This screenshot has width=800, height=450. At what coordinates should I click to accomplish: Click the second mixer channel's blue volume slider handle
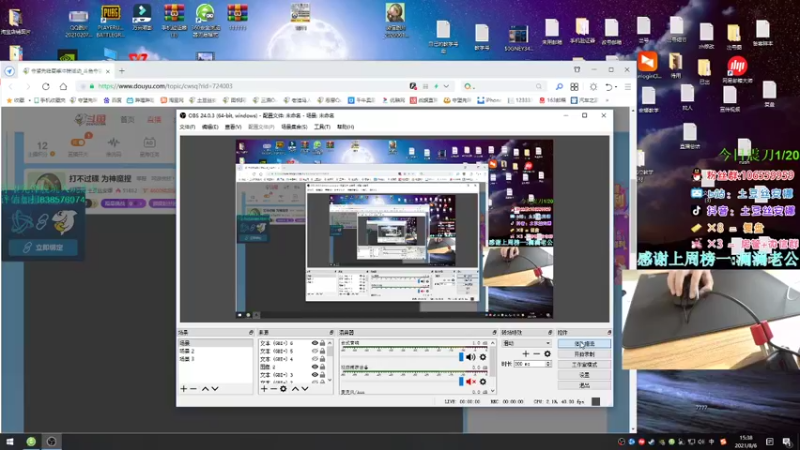pyautogui.click(x=461, y=382)
